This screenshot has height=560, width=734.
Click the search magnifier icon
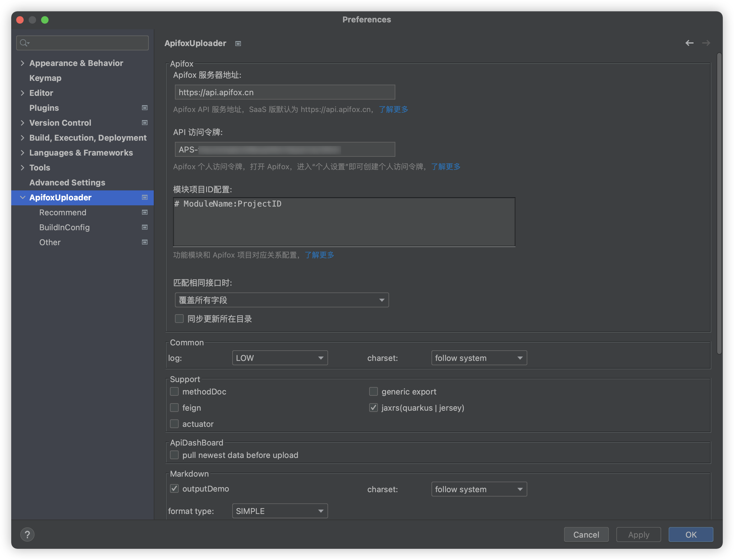pos(24,43)
